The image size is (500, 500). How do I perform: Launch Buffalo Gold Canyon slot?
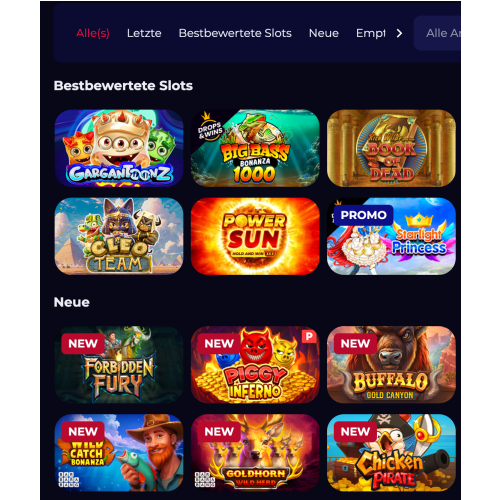tap(391, 365)
